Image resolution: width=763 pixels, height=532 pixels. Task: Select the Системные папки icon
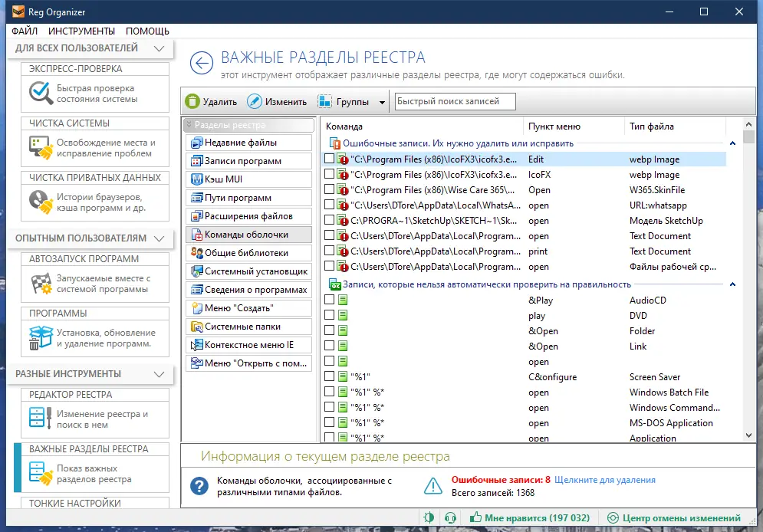pyautogui.click(x=196, y=327)
